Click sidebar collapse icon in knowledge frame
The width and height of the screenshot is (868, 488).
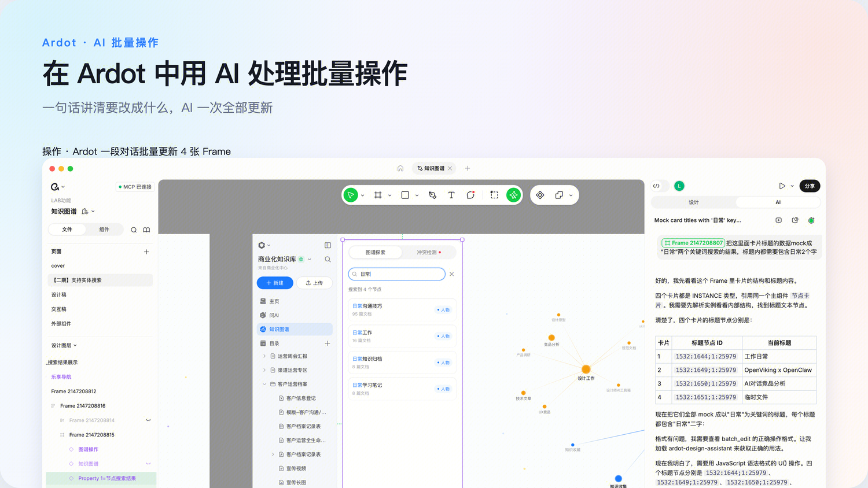click(x=328, y=245)
